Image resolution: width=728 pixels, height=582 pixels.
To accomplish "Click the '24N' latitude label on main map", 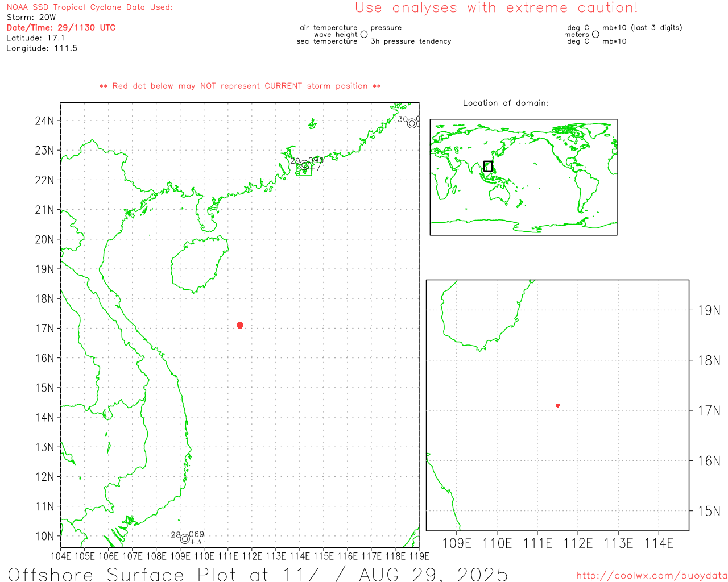I will [44, 120].
